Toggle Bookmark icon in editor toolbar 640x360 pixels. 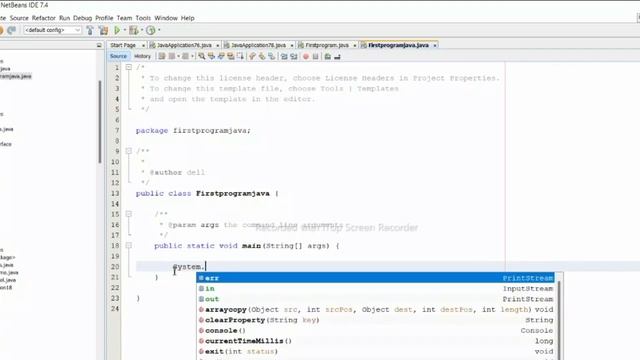pos(271,56)
